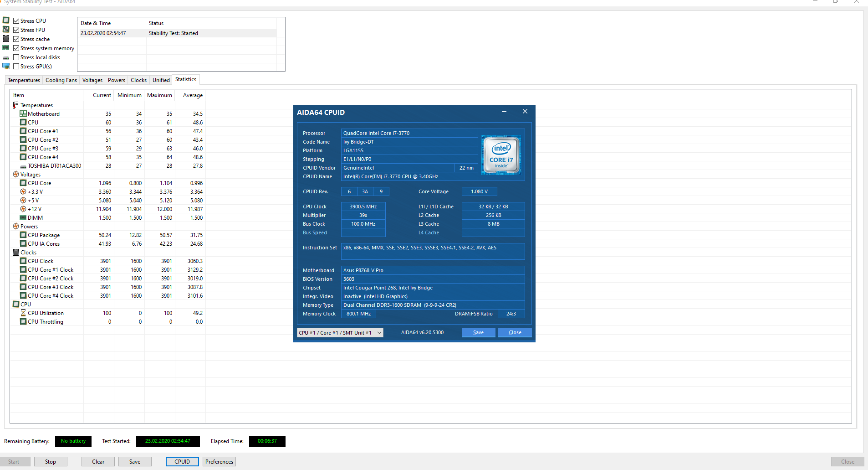
Task: Select the Stability Test: Started log entry
Action: pyautogui.click(x=177, y=33)
